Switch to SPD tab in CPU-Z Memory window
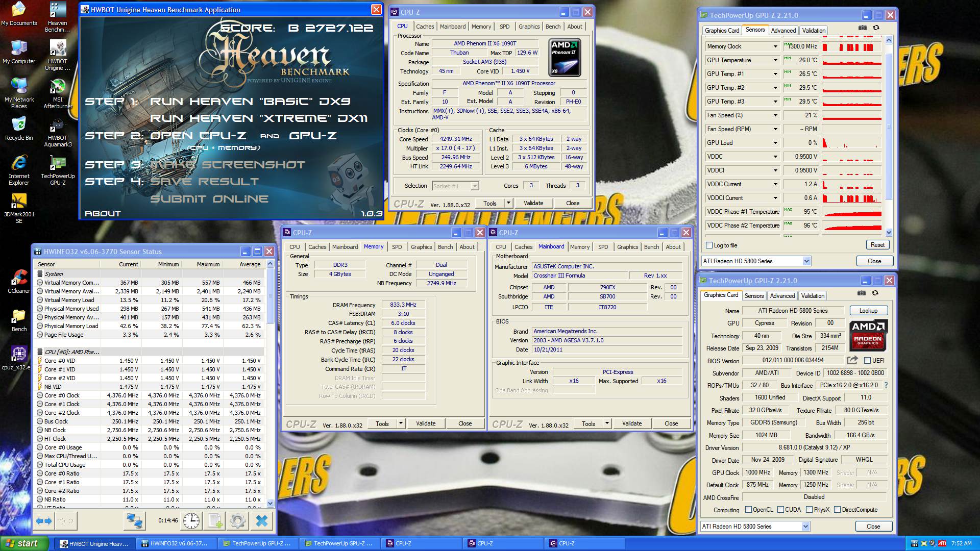Viewport: 980px width, 551px height. (397, 247)
